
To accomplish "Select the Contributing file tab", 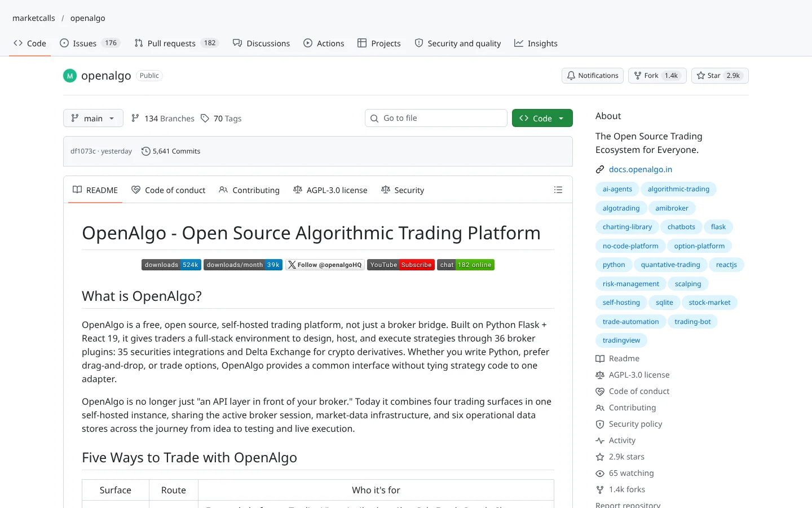I will 249,190.
